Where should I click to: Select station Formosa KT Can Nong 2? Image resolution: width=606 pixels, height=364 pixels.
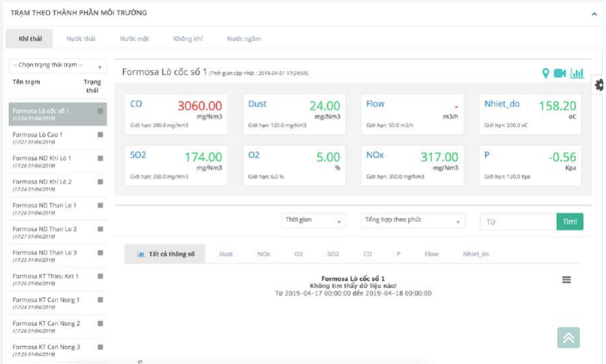57,327
